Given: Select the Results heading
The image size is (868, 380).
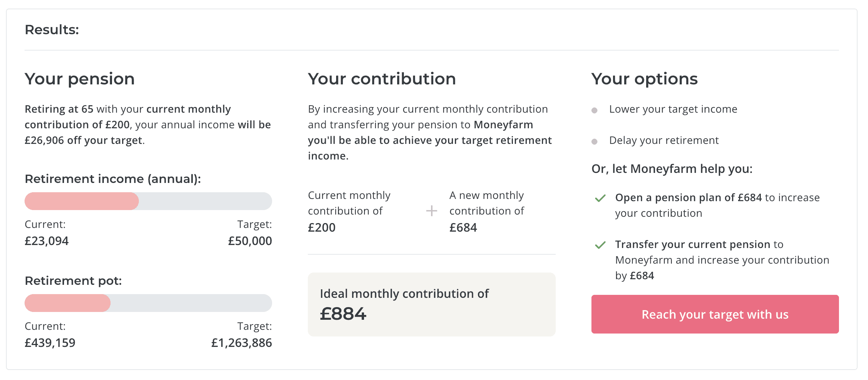Looking at the screenshot, I should 52,29.
